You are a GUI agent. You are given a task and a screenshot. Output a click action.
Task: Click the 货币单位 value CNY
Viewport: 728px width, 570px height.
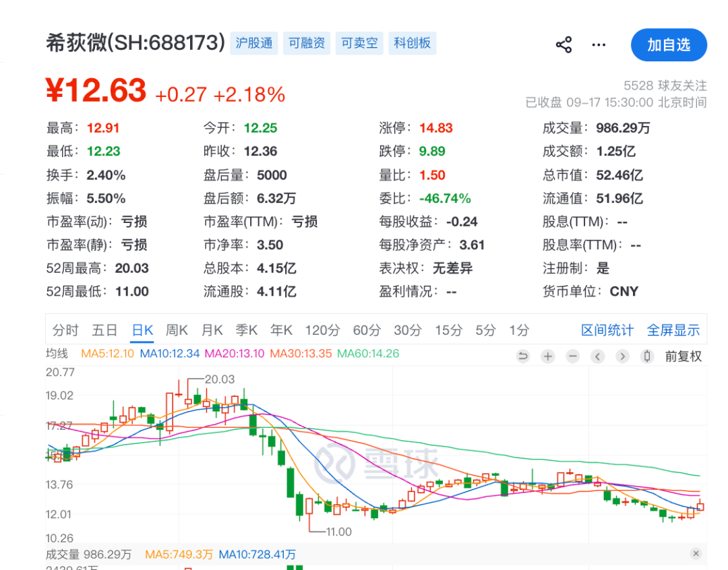point(624,292)
